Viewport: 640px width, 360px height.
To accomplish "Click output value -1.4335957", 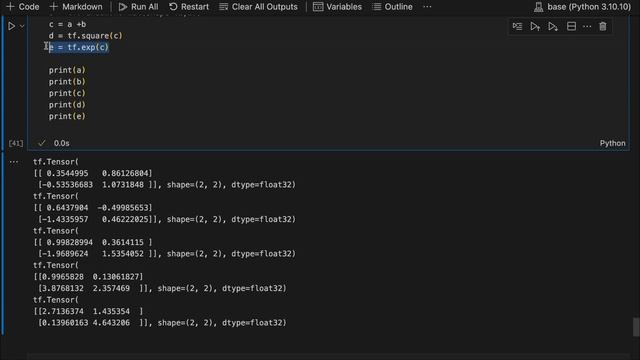I will (65, 220).
